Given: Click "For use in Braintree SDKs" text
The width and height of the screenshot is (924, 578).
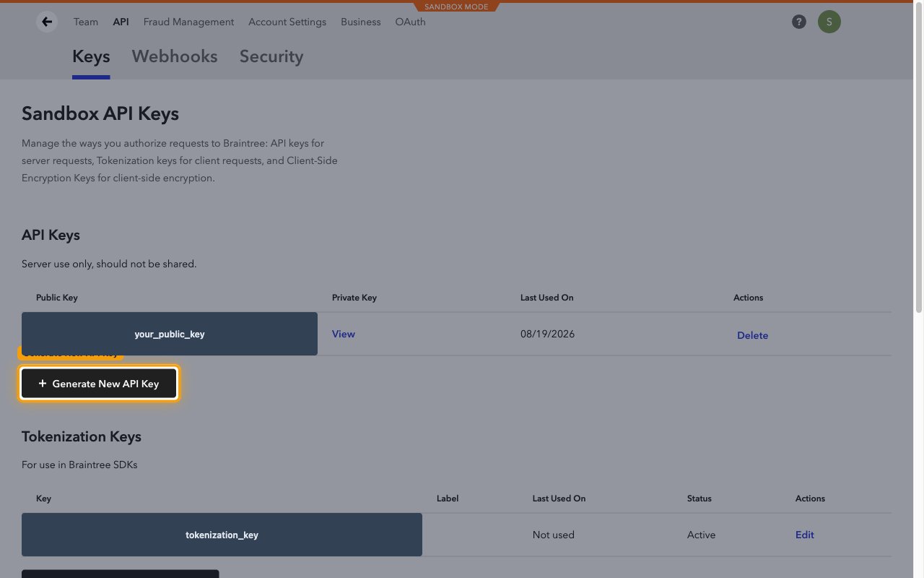Looking at the screenshot, I should point(79,465).
